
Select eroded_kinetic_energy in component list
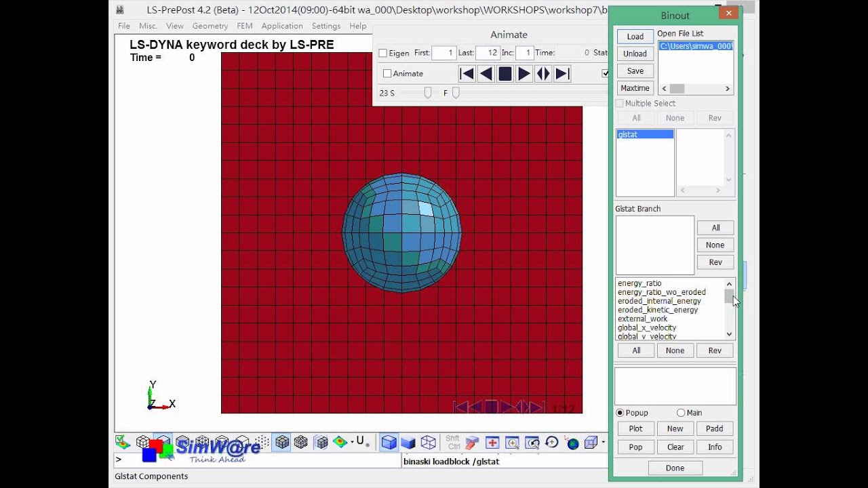click(658, 310)
